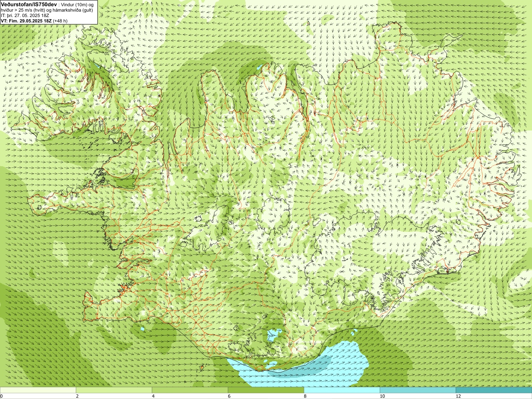Click the dark teal legend swatch above 12
Viewport: 532px width, 399px height.
[494, 390]
